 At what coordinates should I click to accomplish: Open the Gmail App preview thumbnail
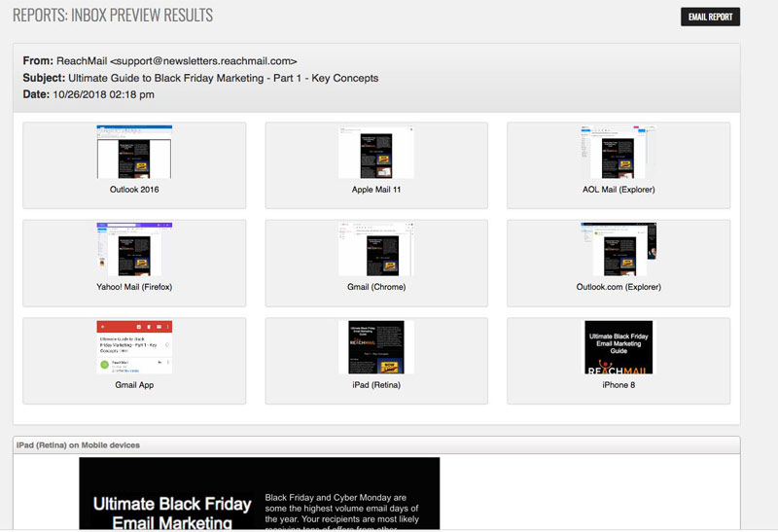click(134, 347)
